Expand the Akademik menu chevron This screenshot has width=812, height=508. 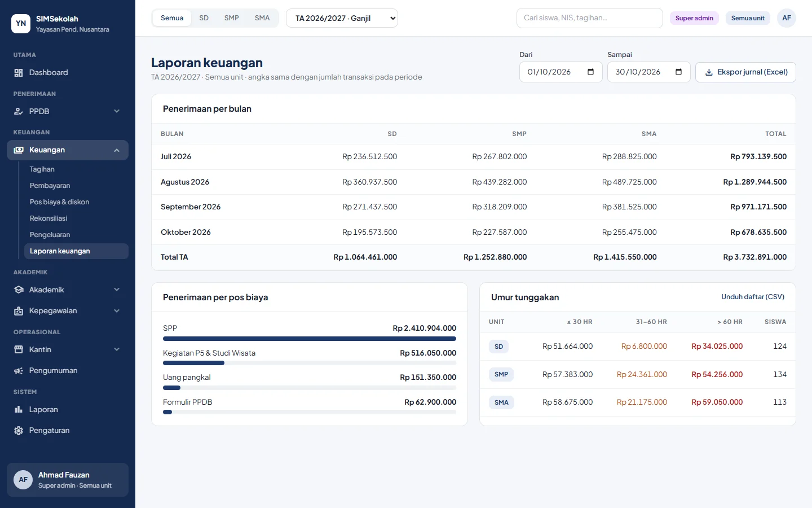[117, 290]
